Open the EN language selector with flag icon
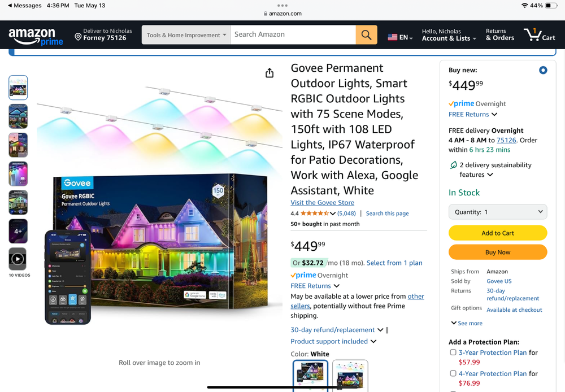 coord(399,36)
